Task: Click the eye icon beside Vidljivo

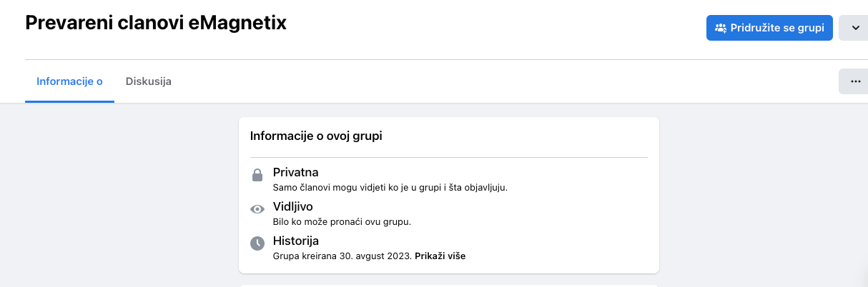Action: coord(257,210)
